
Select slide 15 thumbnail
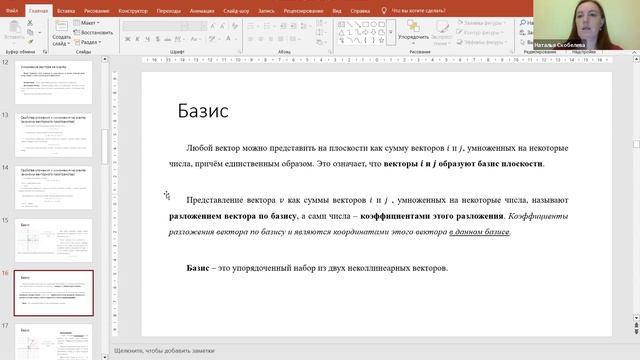(53, 241)
